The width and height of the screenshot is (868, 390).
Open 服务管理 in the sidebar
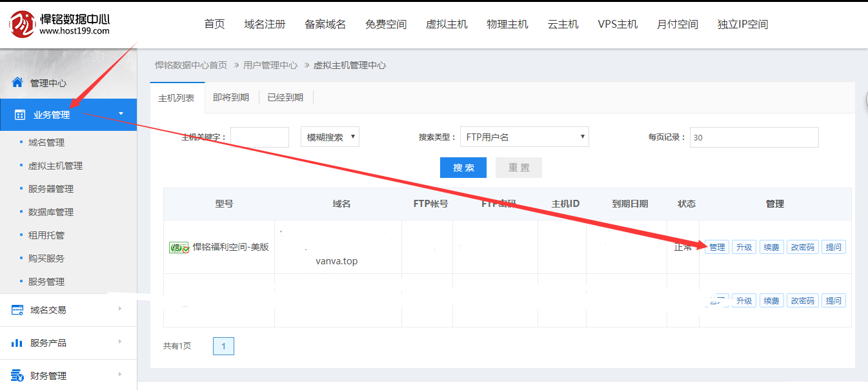click(46, 282)
